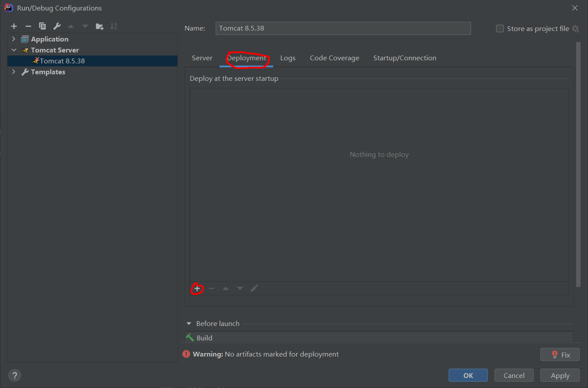Image resolution: width=588 pixels, height=388 pixels.
Task: Select the Application tree row
Action: [x=93, y=39]
